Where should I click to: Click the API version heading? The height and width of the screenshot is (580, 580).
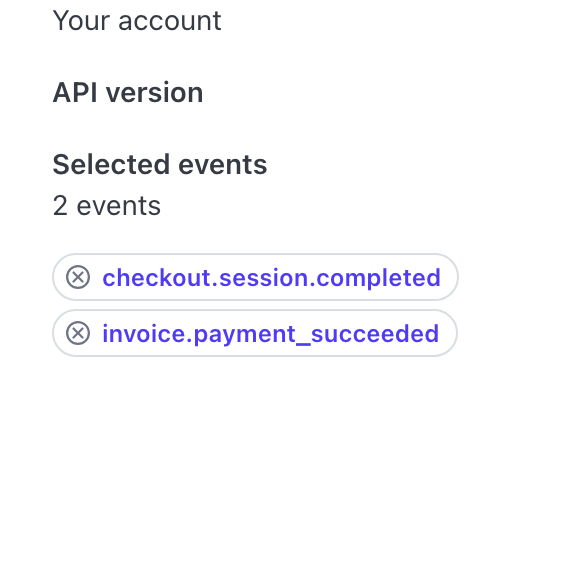[128, 92]
